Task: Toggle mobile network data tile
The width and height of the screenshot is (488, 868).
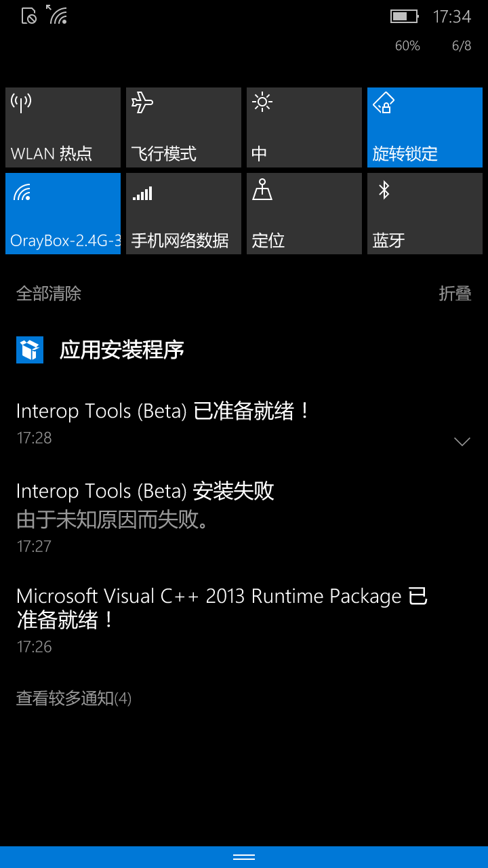Action: (x=184, y=214)
